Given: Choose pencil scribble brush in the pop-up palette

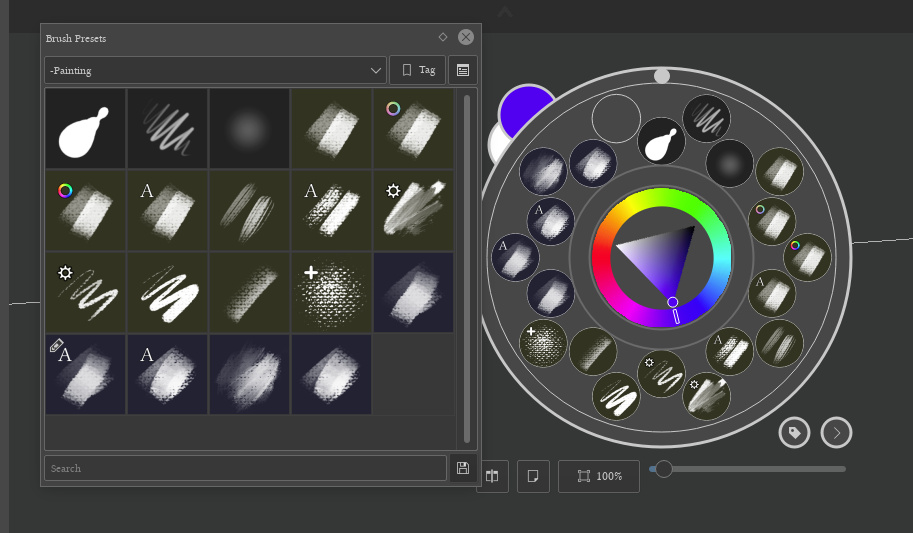Looking at the screenshot, I should tap(706, 118).
